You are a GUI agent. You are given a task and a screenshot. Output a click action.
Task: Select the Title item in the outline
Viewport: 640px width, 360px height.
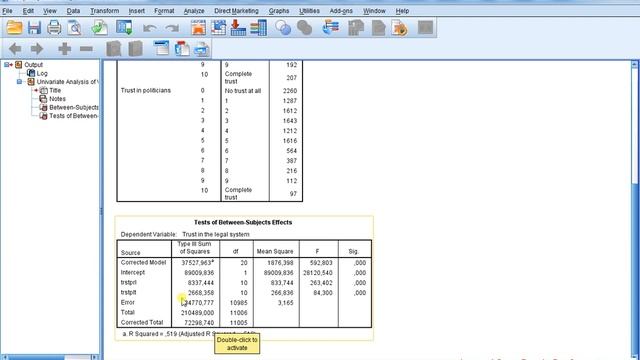pos(55,90)
